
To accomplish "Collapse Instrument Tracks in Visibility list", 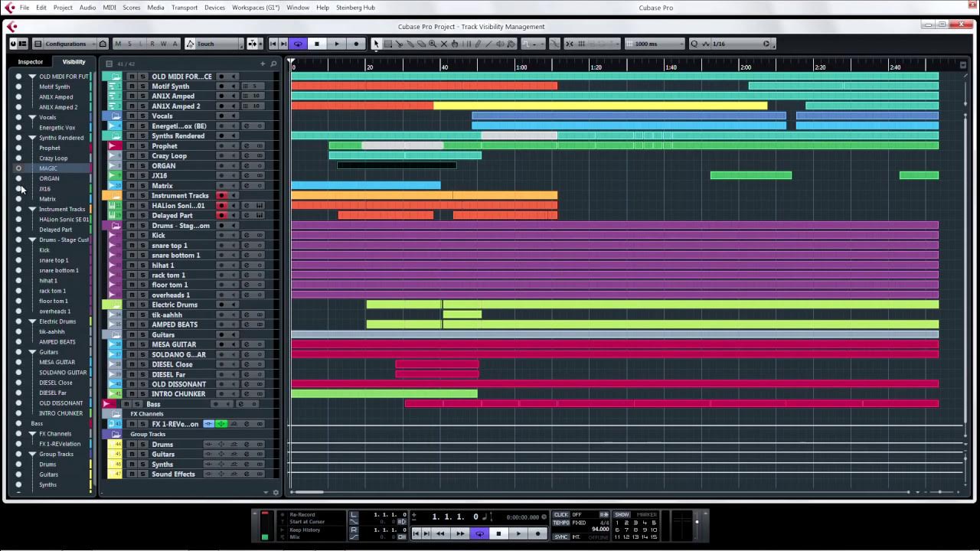I will tap(32, 209).
